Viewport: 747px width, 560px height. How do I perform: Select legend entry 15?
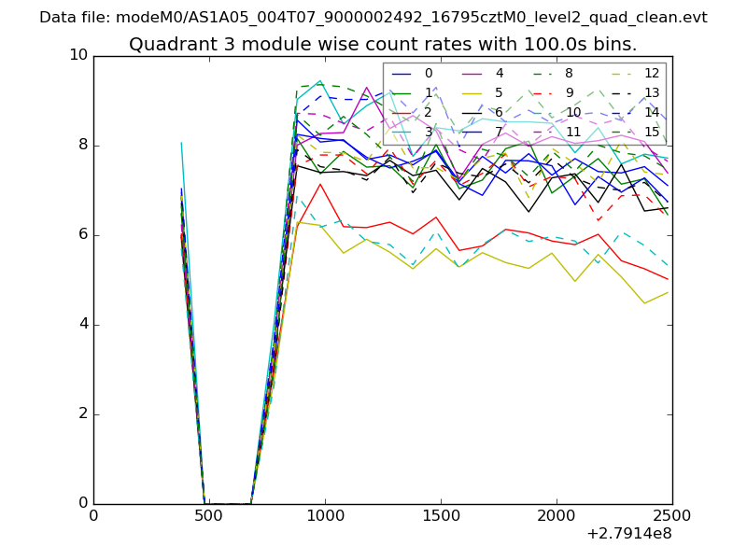coord(652,132)
